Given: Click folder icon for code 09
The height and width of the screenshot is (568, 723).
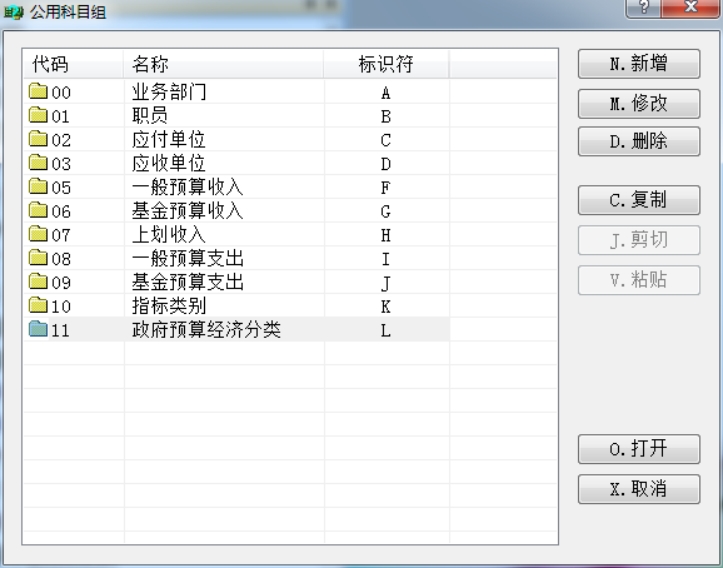Looking at the screenshot, I should click(38, 282).
